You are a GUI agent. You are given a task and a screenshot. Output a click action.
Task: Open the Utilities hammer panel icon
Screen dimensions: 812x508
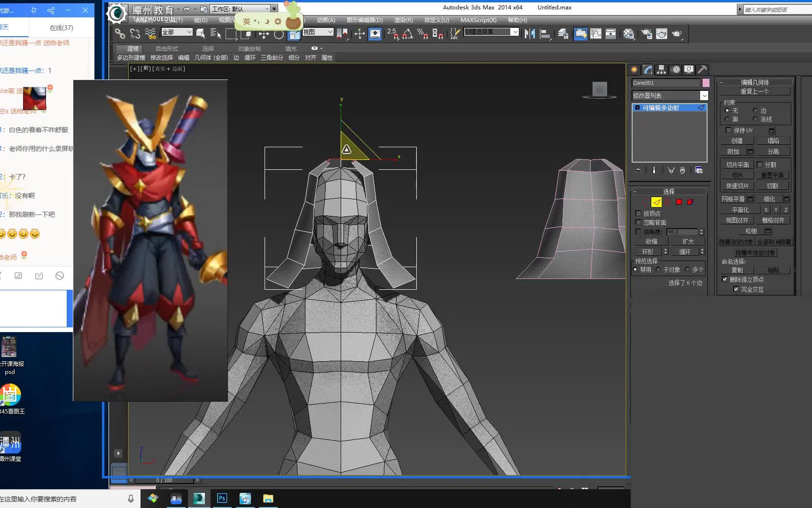coord(702,70)
